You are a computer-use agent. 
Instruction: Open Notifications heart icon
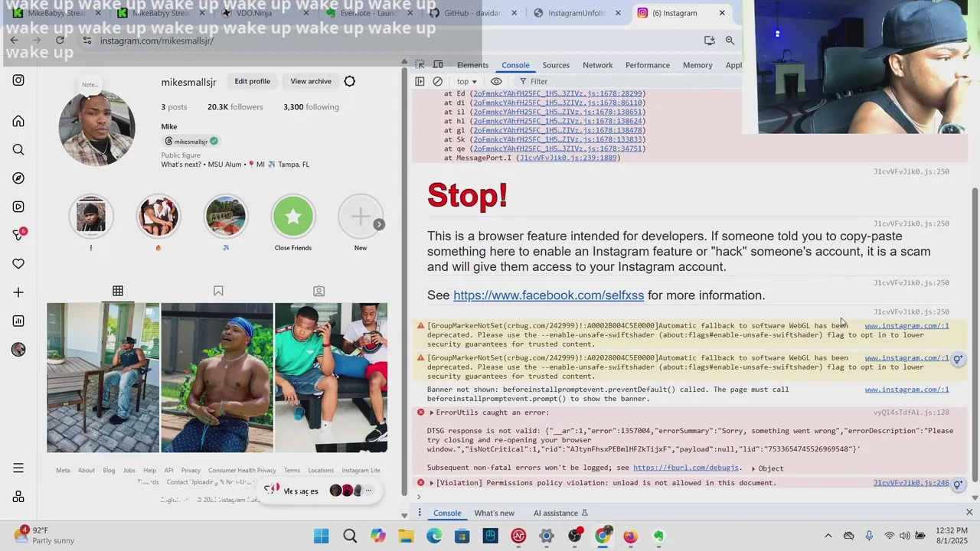pos(18,264)
